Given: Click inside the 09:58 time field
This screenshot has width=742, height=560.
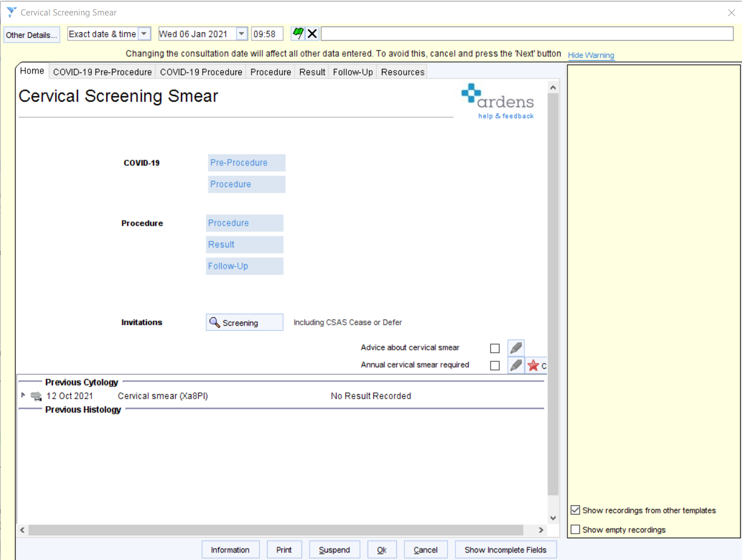Looking at the screenshot, I should point(267,33).
